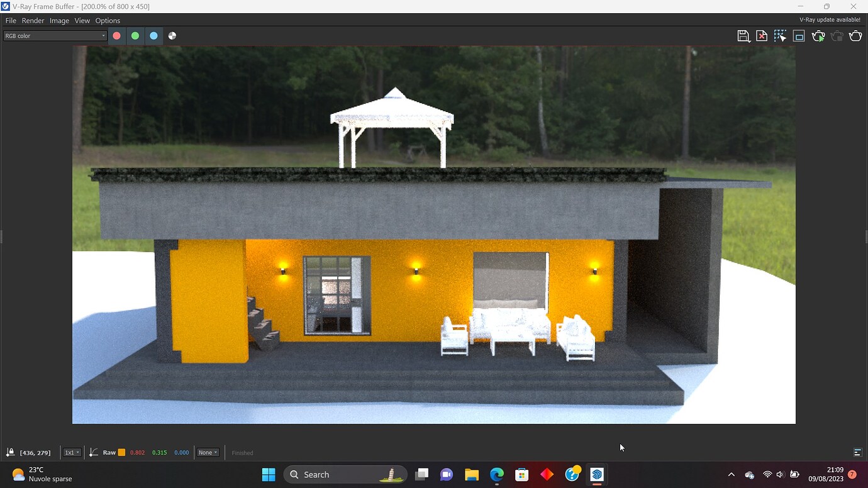The width and height of the screenshot is (868, 488).
Task: Open the RGB color channel dropdown
Action: (x=54, y=35)
